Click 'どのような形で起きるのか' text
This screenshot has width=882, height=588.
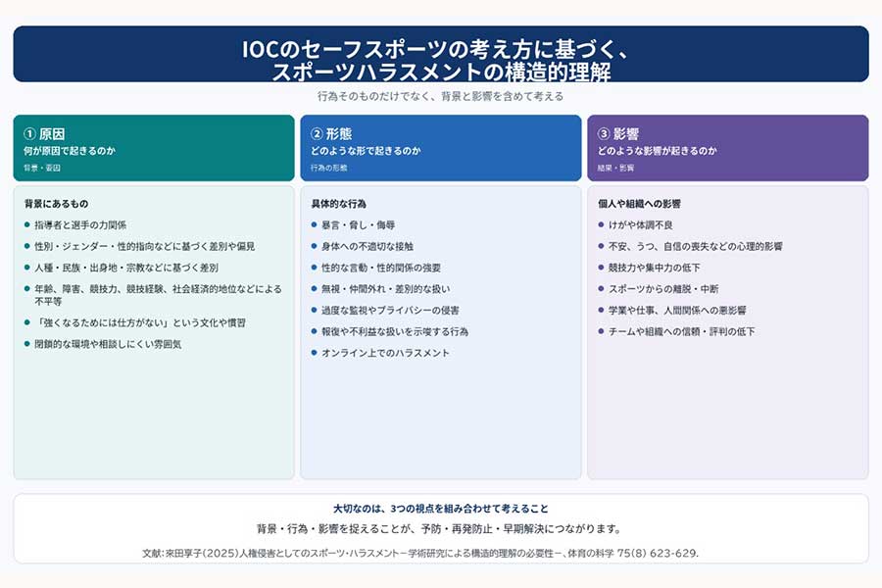366,151
